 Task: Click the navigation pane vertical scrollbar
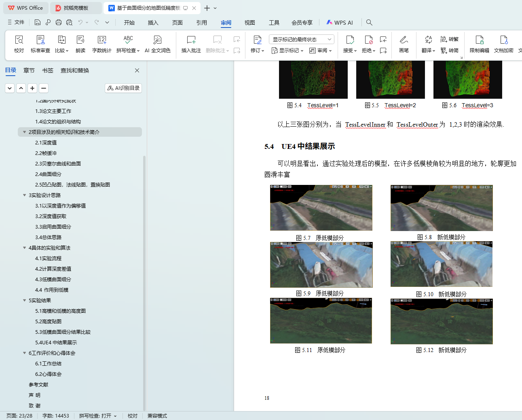point(144,283)
